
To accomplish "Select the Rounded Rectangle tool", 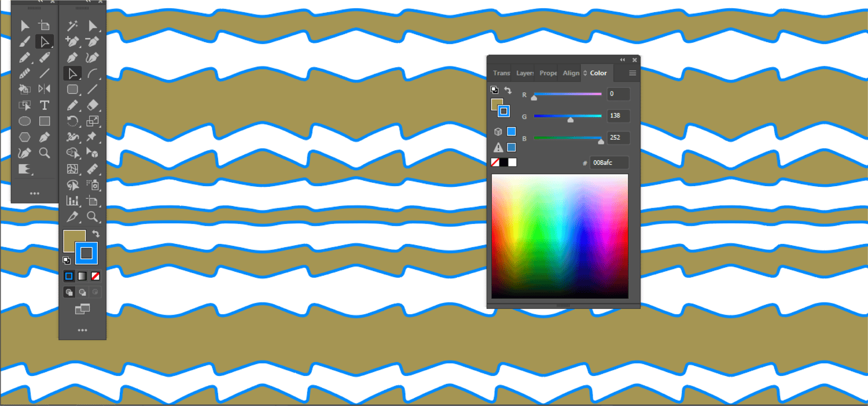I will coord(72,89).
